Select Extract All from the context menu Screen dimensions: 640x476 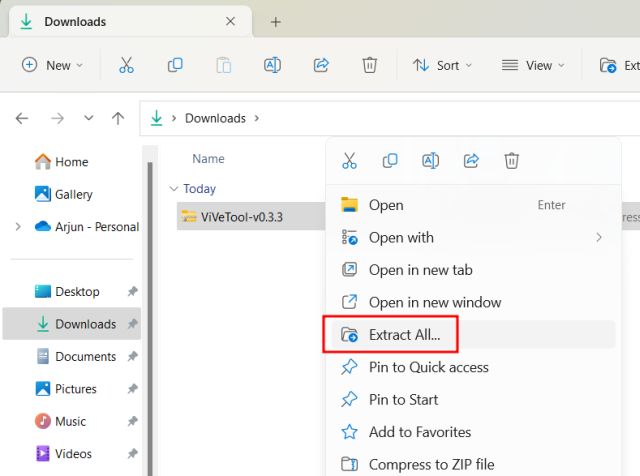point(404,335)
